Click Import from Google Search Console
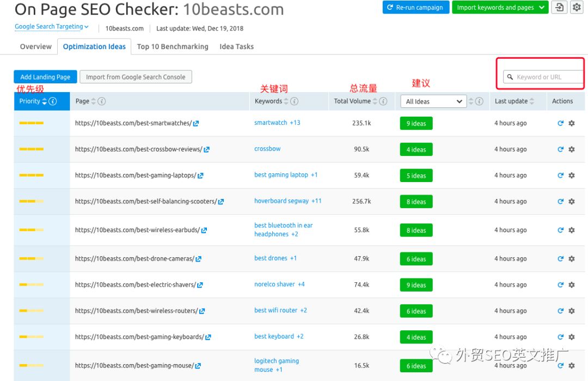The image size is (588, 381). pyautogui.click(x=136, y=77)
